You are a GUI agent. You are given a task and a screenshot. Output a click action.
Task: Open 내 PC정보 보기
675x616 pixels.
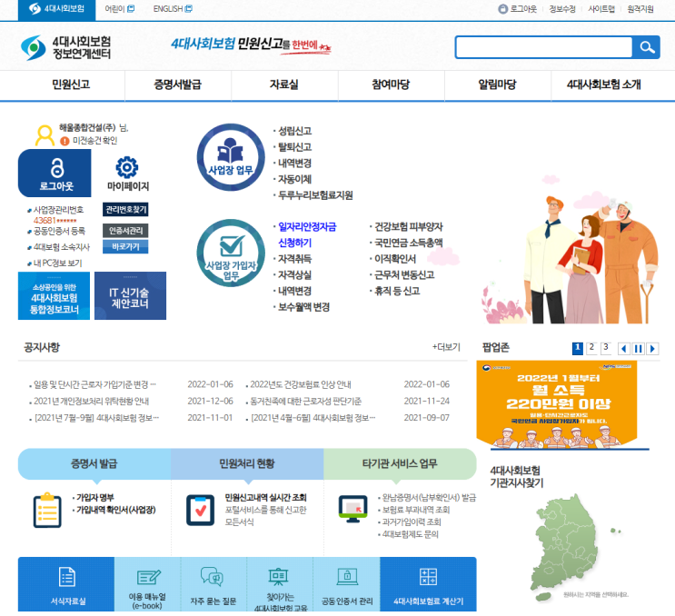pyautogui.click(x=57, y=263)
